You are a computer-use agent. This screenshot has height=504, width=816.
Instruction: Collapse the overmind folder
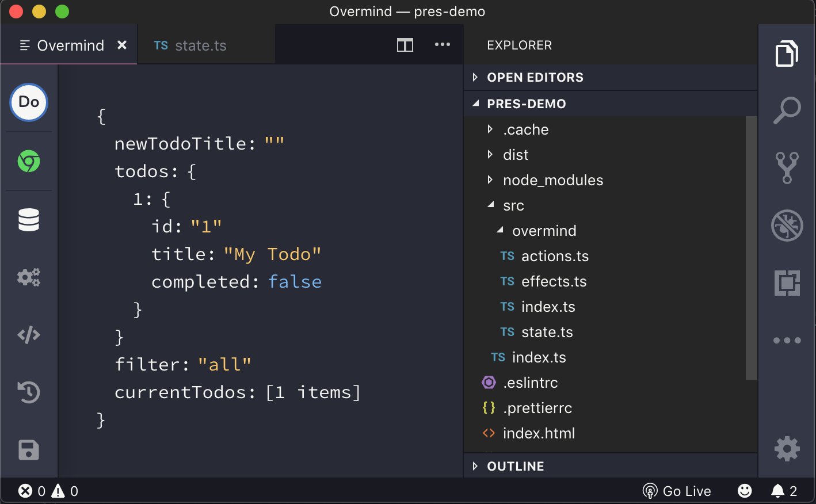(x=605, y=231)
